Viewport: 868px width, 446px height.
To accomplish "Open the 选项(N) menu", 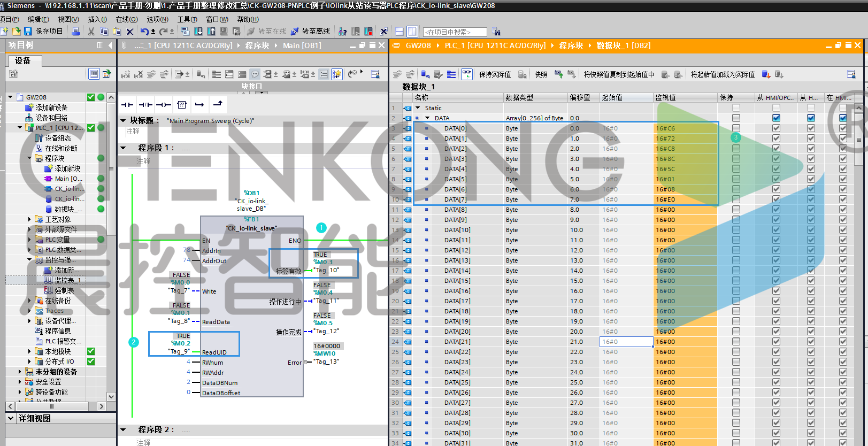I will click(157, 19).
